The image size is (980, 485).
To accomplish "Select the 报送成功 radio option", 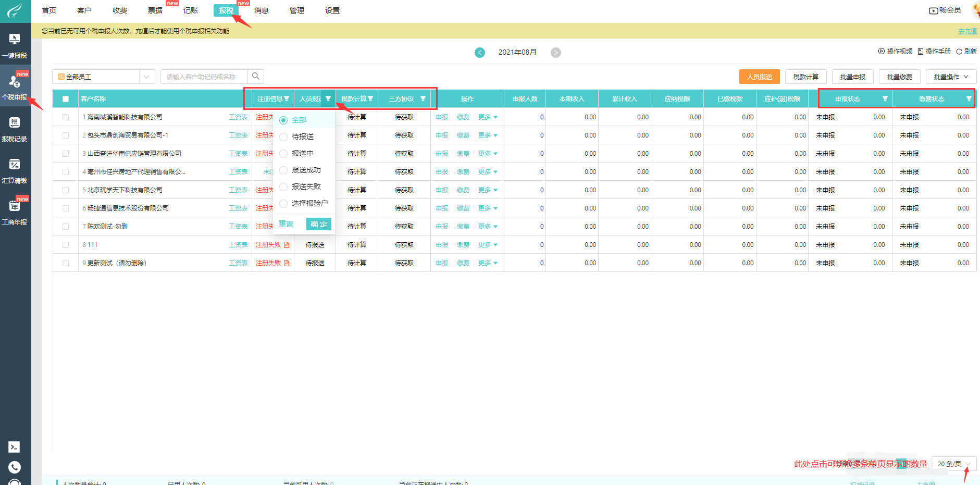I will click(x=283, y=170).
